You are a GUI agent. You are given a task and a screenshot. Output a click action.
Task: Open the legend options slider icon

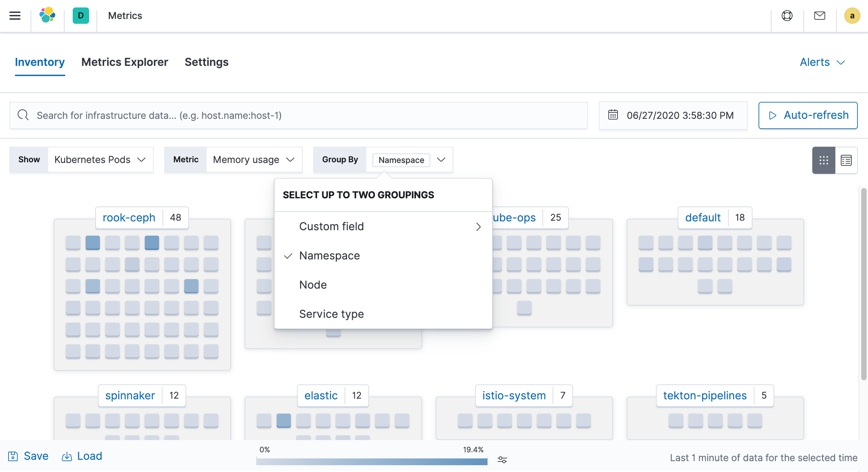tap(502, 460)
